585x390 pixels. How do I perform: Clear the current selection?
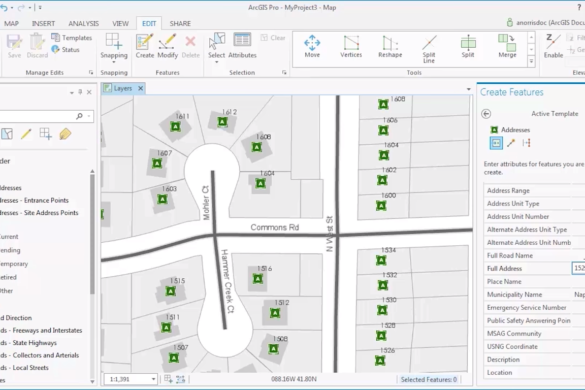(273, 38)
